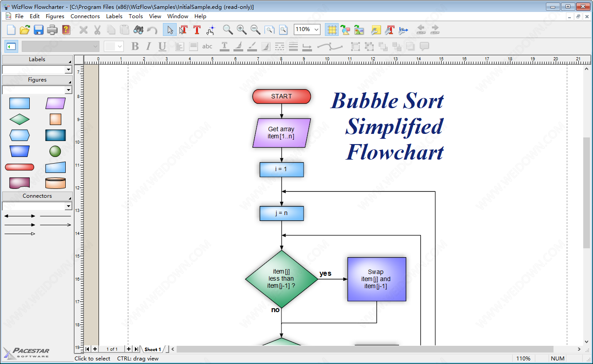Pick the orange cylinder figure in palette
Viewport: 593px width, 364px height.
[55, 183]
